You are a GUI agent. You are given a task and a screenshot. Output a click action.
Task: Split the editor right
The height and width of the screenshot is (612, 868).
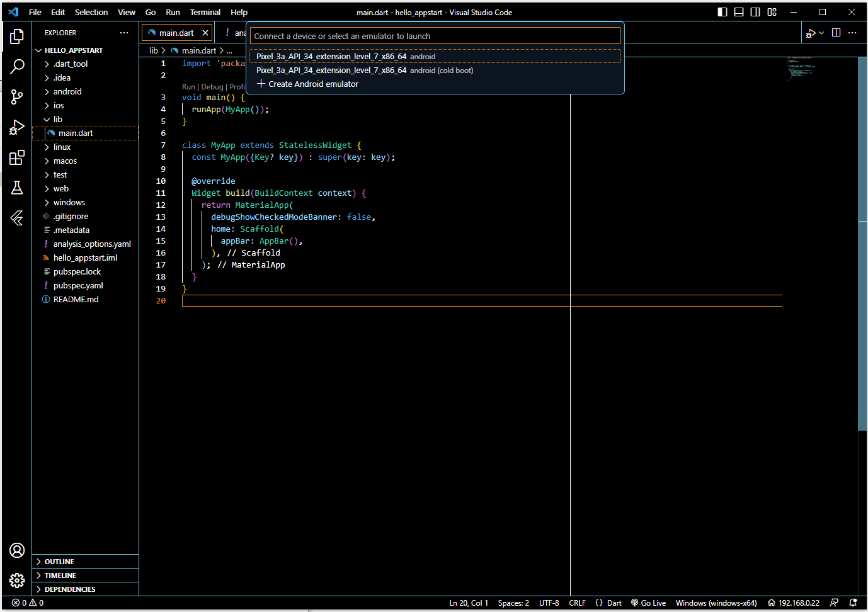pyautogui.click(x=837, y=33)
